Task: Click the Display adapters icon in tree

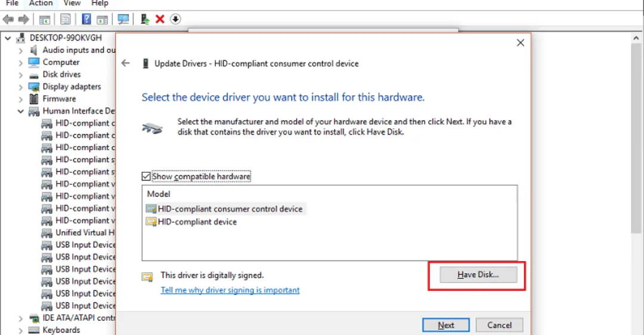Action: tap(33, 87)
